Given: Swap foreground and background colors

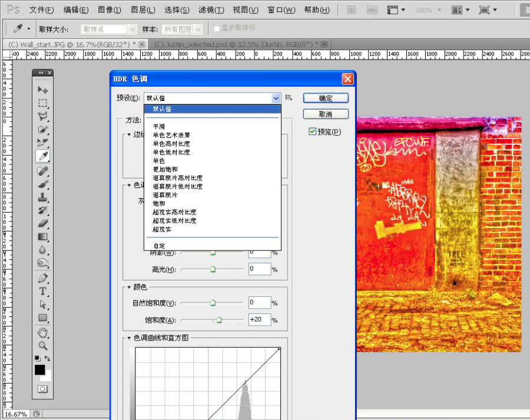Looking at the screenshot, I should [x=47, y=359].
